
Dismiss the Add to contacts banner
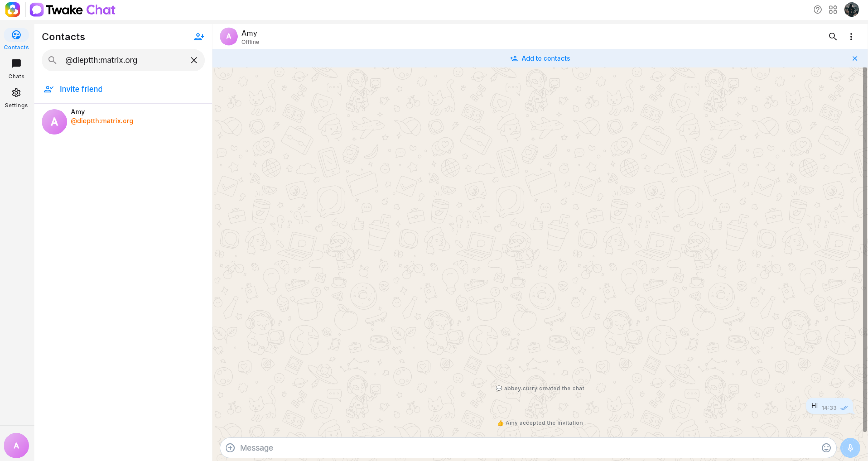click(855, 58)
